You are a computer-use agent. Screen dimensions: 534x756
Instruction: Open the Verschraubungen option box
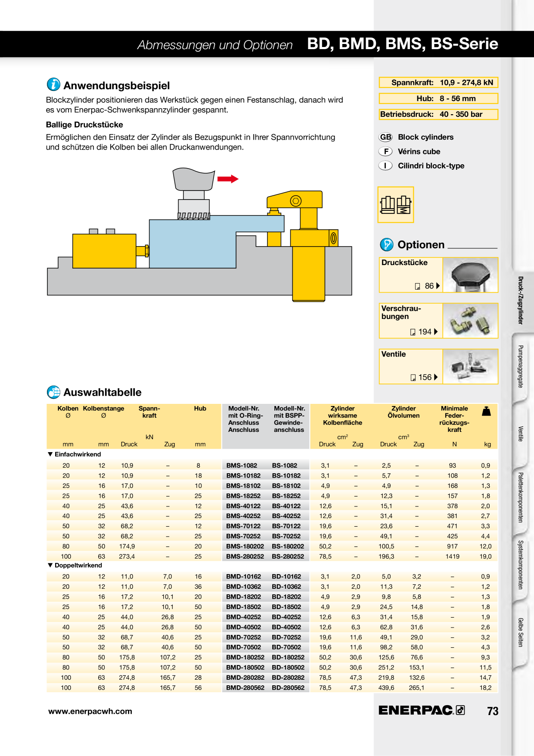[438, 321]
